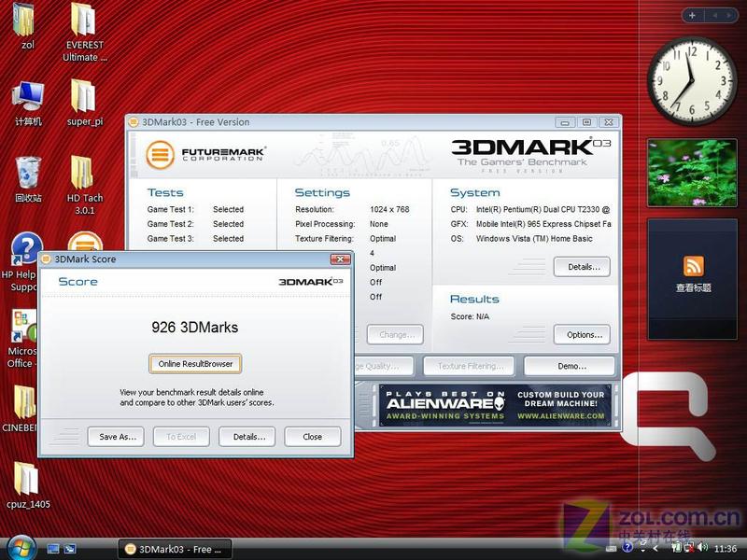
Task: Open the slideshow flower picture gadget
Action: (x=692, y=173)
